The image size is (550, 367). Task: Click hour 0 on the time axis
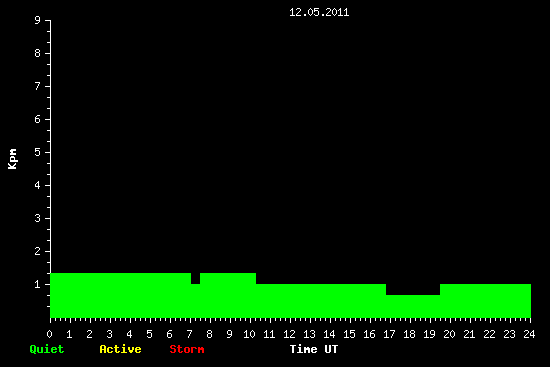coord(49,334)
